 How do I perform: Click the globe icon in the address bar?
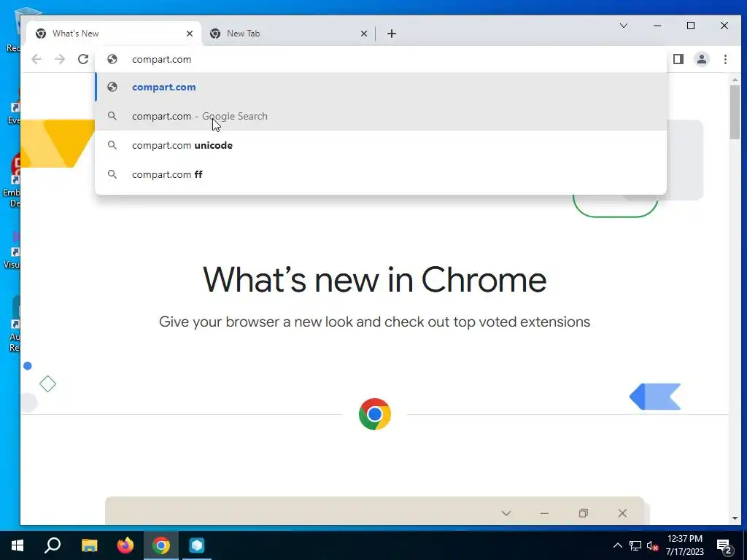click(112, 59)
